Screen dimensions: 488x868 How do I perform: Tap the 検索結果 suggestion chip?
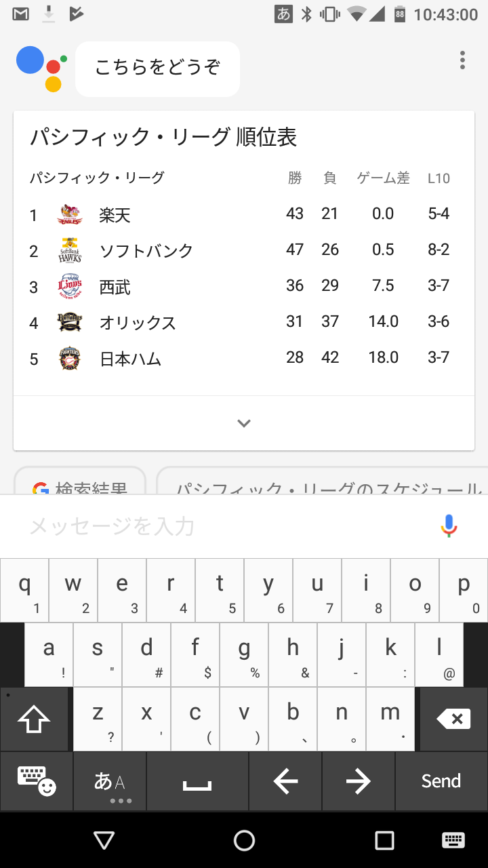tap(80, 485)
